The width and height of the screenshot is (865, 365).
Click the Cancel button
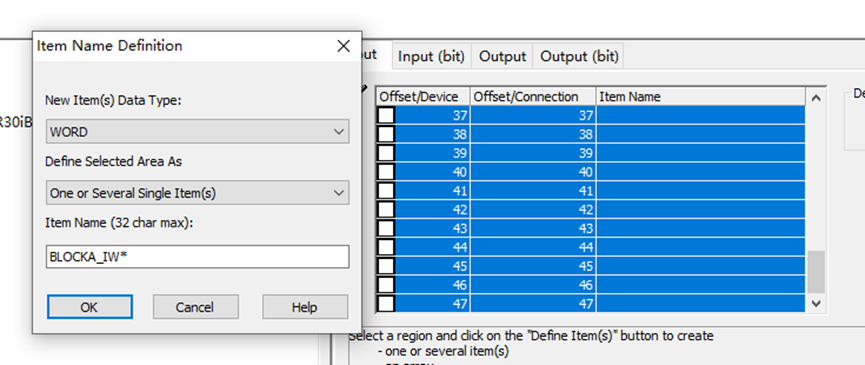195,307
